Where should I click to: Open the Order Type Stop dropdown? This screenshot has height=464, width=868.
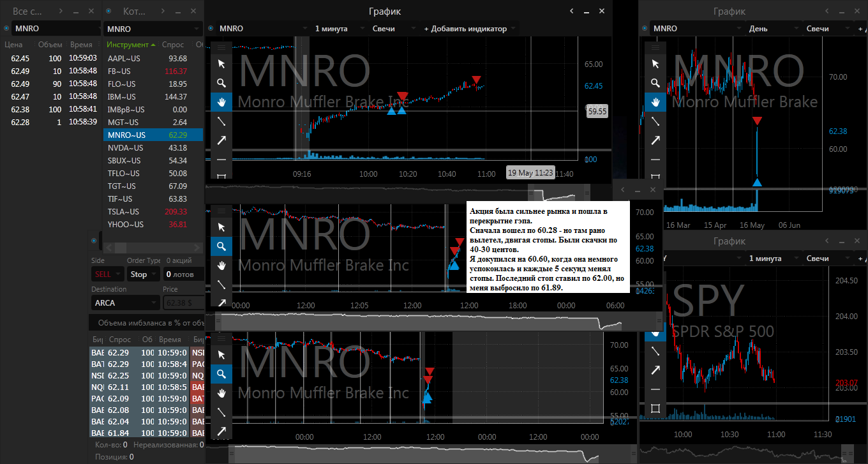(144, 274)
